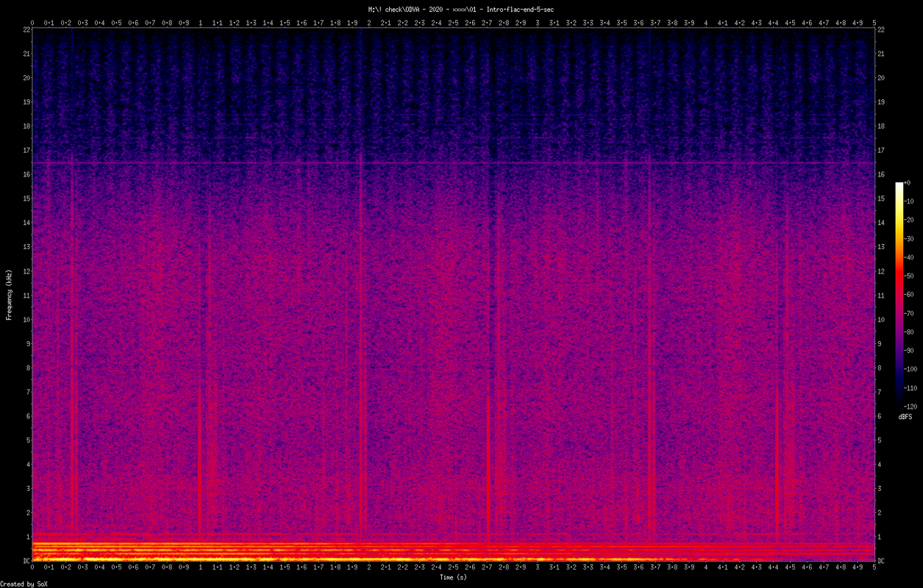Click '3.6' on the top time axis
This screenshot has height=588, width=923.
coord(638,23)
